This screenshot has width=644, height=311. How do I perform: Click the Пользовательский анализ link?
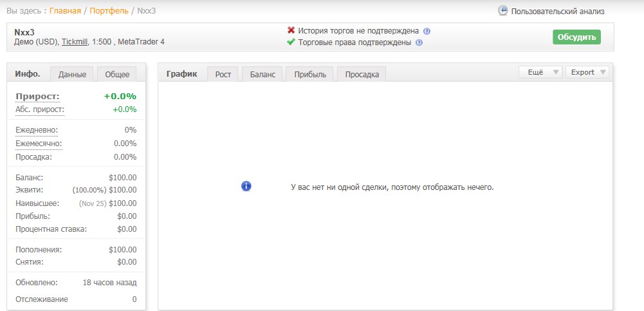pos(558,12)
